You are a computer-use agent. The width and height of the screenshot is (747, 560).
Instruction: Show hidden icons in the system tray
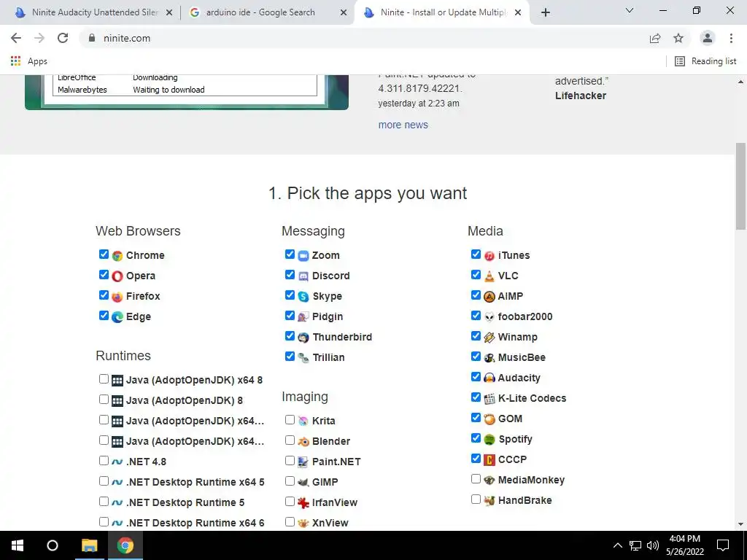pyautogui.click(x=617, y=545)
